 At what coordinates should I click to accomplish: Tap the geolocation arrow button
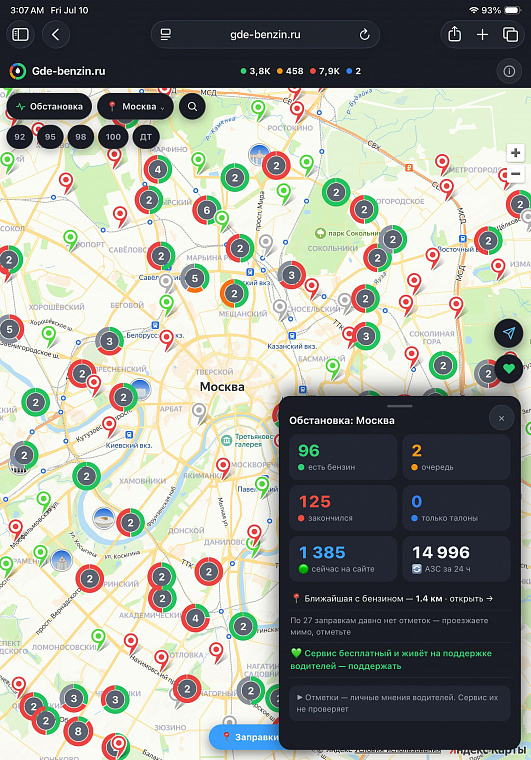[x=508, y=333]
